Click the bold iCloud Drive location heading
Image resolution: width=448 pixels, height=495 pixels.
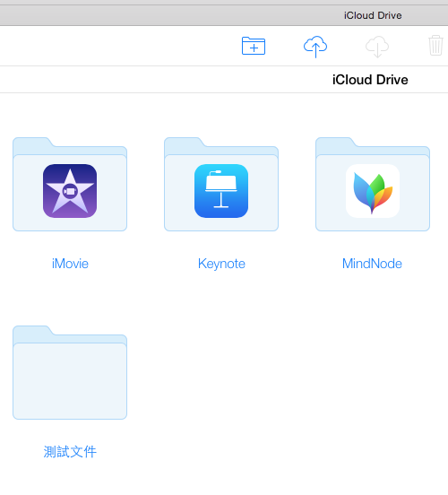click(x=370, y=80)
